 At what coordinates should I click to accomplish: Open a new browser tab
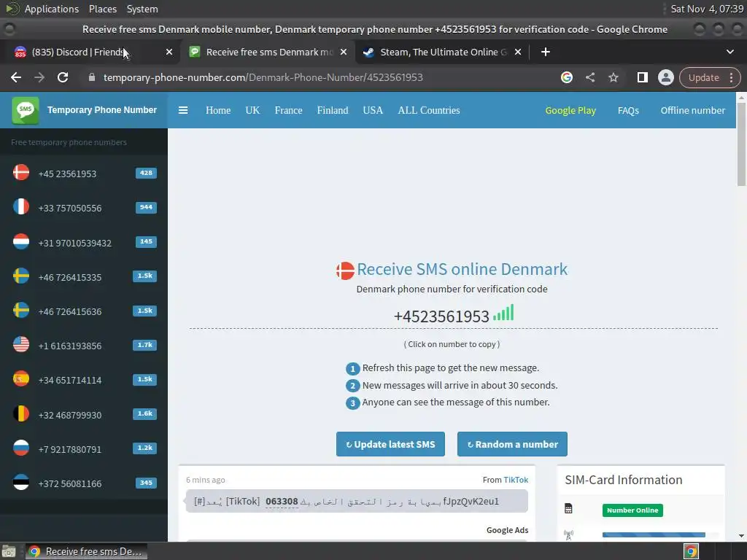pos(546,52)
